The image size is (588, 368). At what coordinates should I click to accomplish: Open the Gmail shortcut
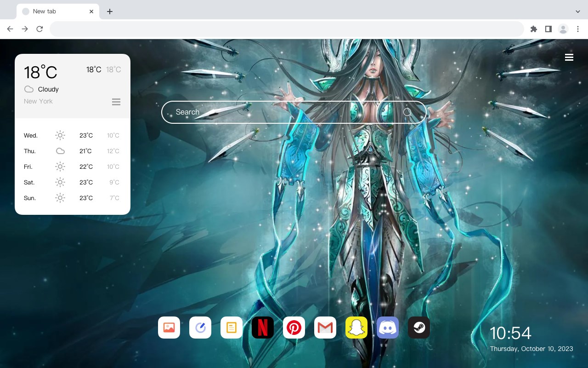[325, 328]
